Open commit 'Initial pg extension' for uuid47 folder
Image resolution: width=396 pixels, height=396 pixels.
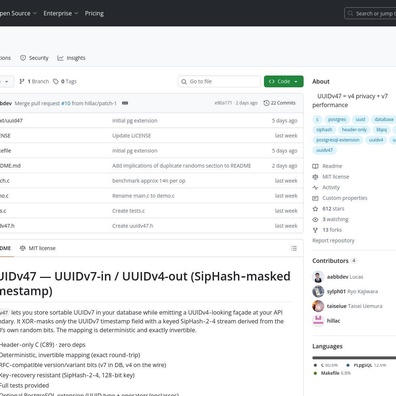point(135,121)
